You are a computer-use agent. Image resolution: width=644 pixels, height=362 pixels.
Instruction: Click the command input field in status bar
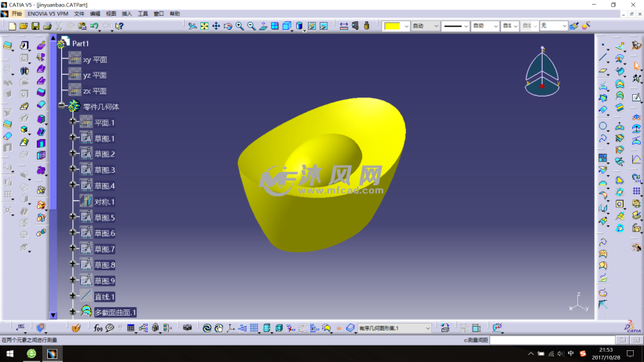coord(551,340)
